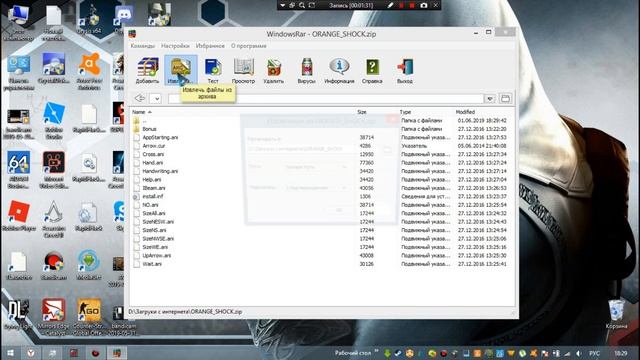Screen dimensions: 640x360
Task: Run the Вирусы virus scan icon
Action: [x=307, y=70]
